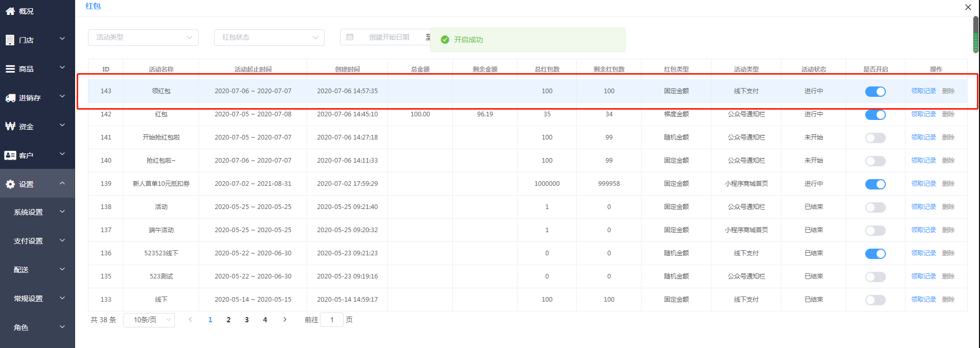The height and width of the screenshot is (348, 980).
Task: Click the calendar icon in date filter
Action: click(350, 37)
